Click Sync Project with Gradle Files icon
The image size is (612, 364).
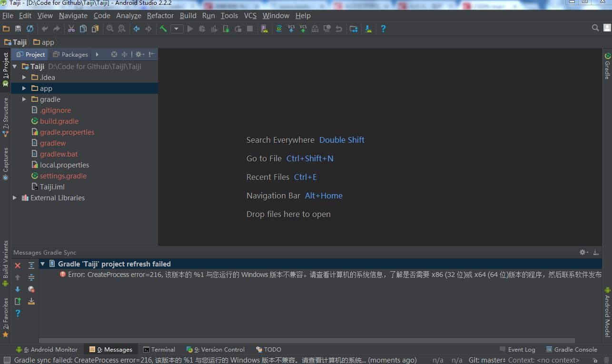[279, 29]
